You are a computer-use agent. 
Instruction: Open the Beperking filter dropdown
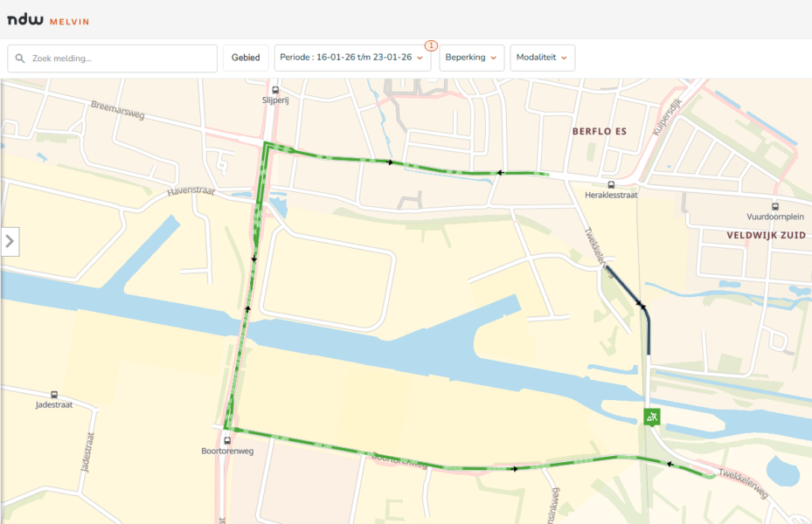click(x=471, y=57)
